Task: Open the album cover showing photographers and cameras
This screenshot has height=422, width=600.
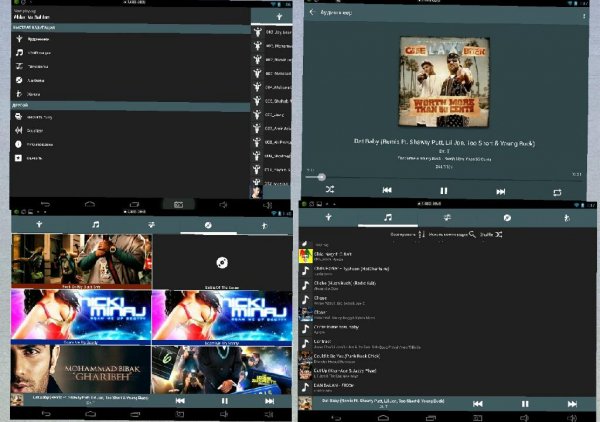Action: (x=222, y=370)
